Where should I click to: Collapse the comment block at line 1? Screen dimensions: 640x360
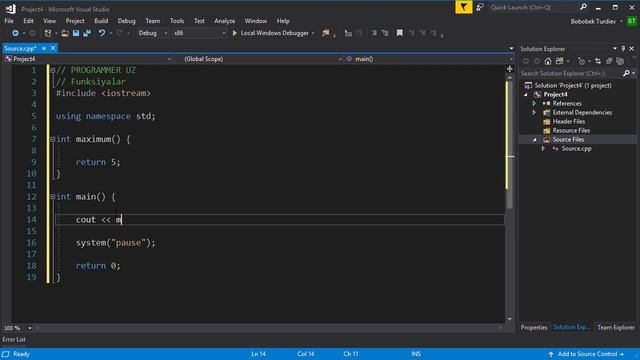pos(52,70)
